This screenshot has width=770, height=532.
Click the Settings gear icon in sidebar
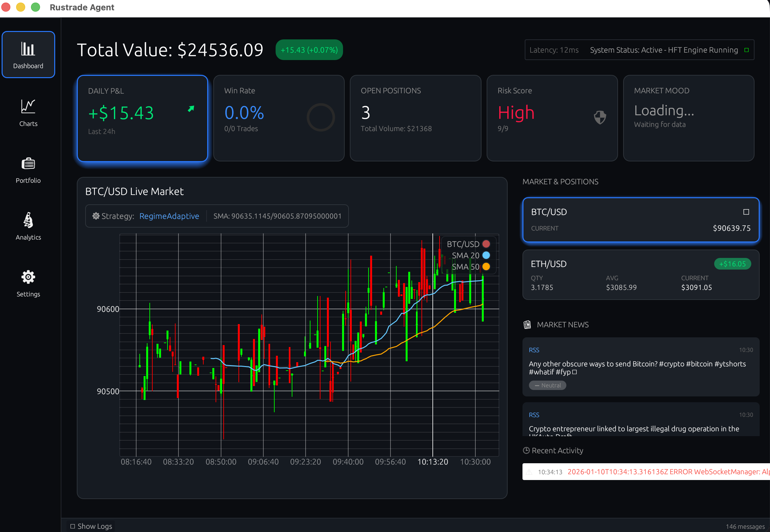point(28,277)
